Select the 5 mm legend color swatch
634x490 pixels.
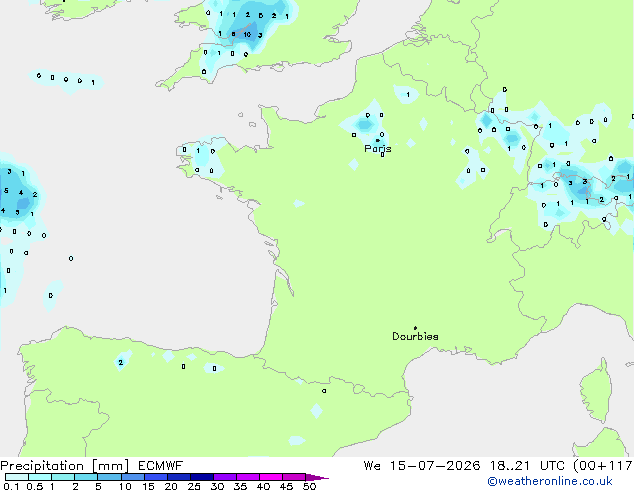(110, 477)
